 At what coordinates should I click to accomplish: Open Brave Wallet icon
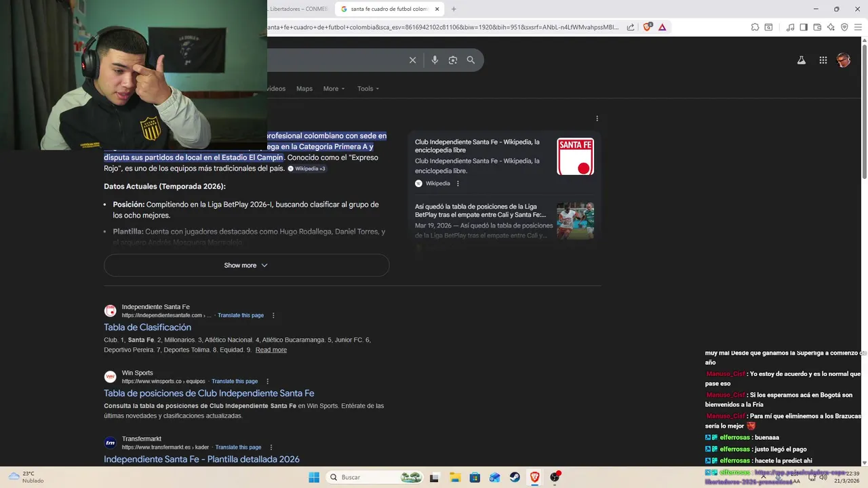click(x=817, y=27)
